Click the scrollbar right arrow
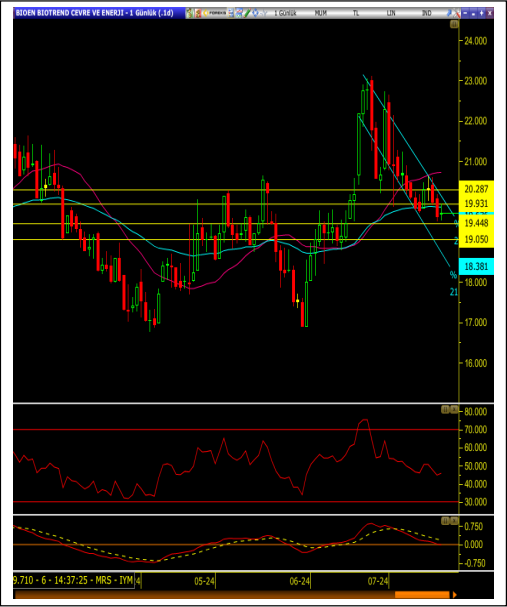Screen dimensions: 507x607 click(x=455, y=595)
